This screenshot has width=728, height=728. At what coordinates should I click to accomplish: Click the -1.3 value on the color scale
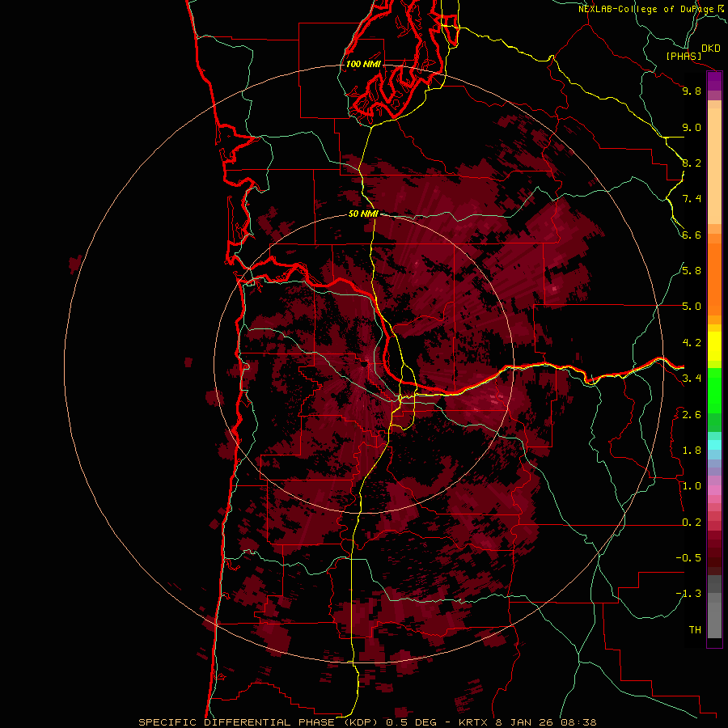688,594
